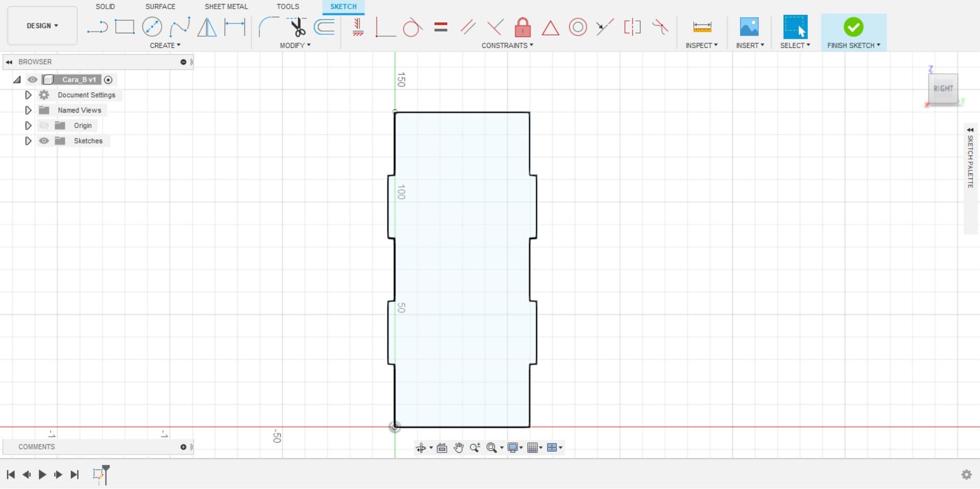Viewport: 980px width, 489px height.
Task: Apply the Midpoint triangle constraint
Action: pos(550,28)
